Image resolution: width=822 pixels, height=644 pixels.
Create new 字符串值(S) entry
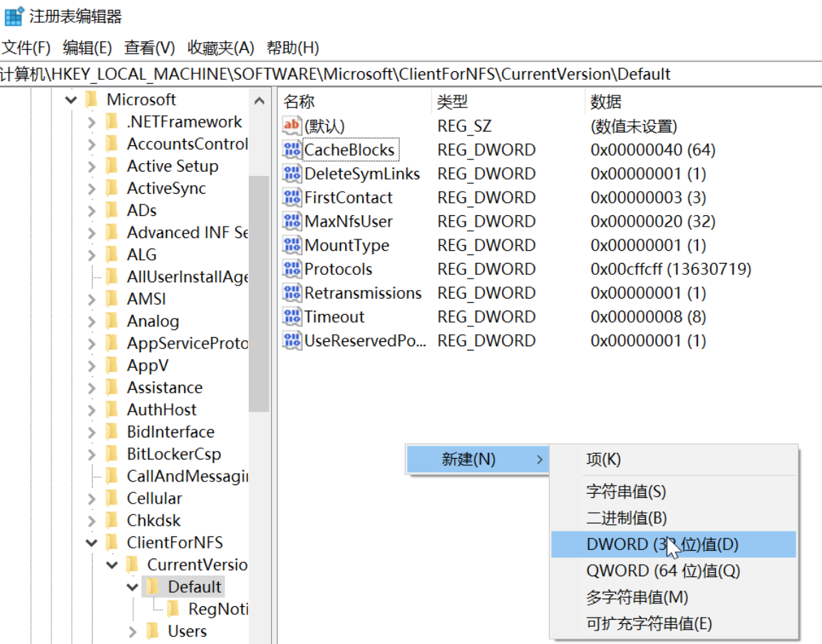pos(626,492)
